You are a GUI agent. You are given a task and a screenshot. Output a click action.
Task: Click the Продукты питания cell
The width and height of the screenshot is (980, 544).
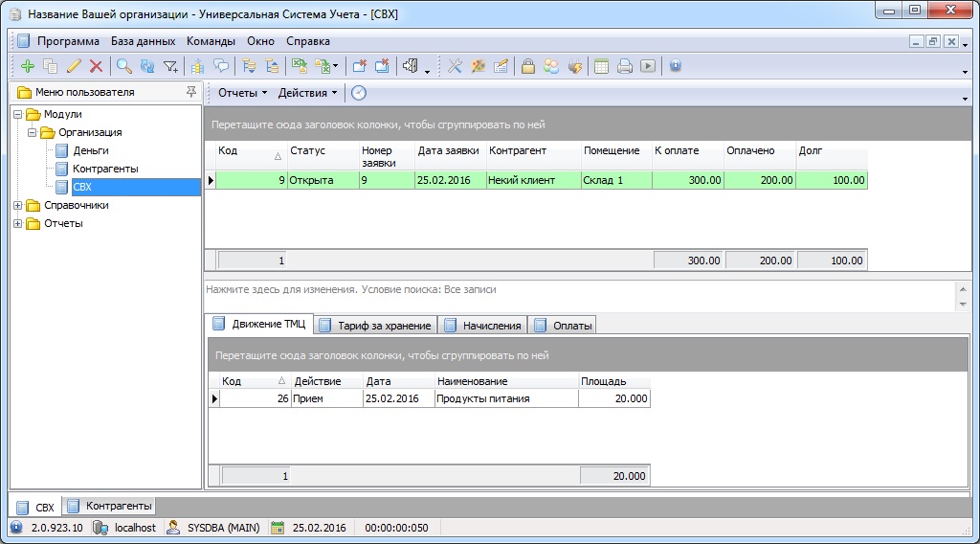506,399
